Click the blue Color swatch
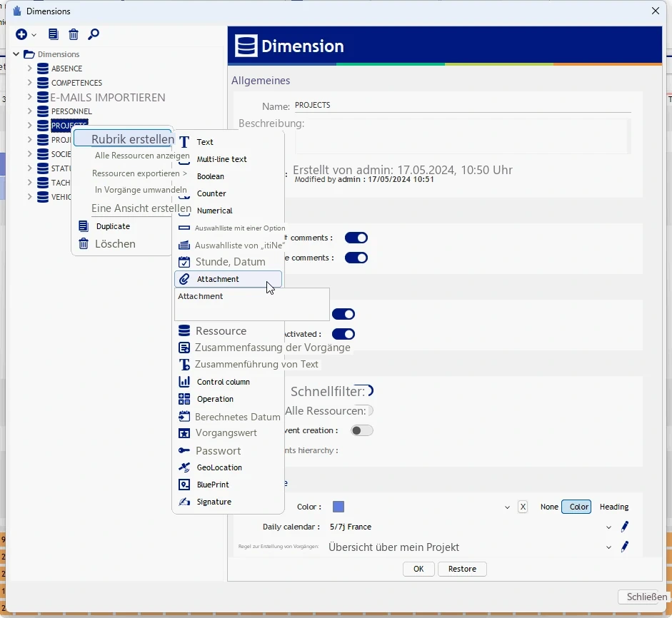 (338, 507)
